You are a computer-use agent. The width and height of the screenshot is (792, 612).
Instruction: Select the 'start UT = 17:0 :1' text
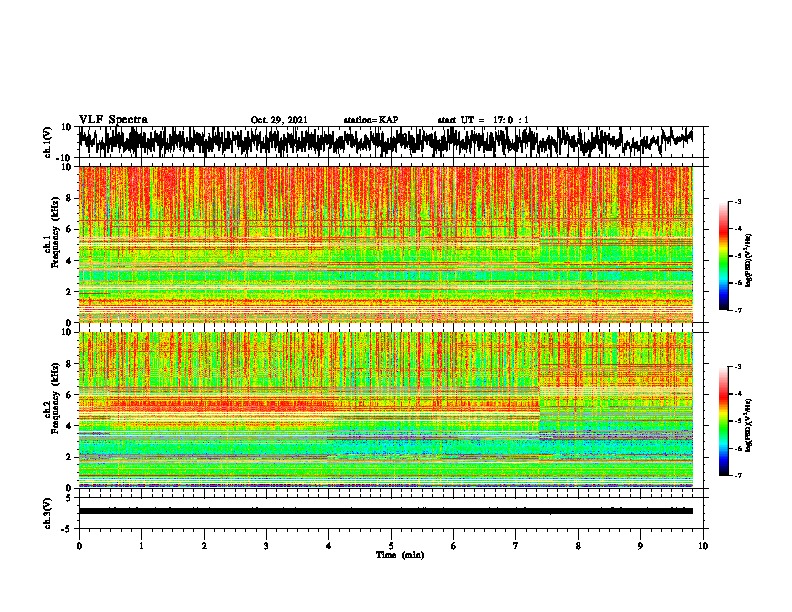click(483, 120)
